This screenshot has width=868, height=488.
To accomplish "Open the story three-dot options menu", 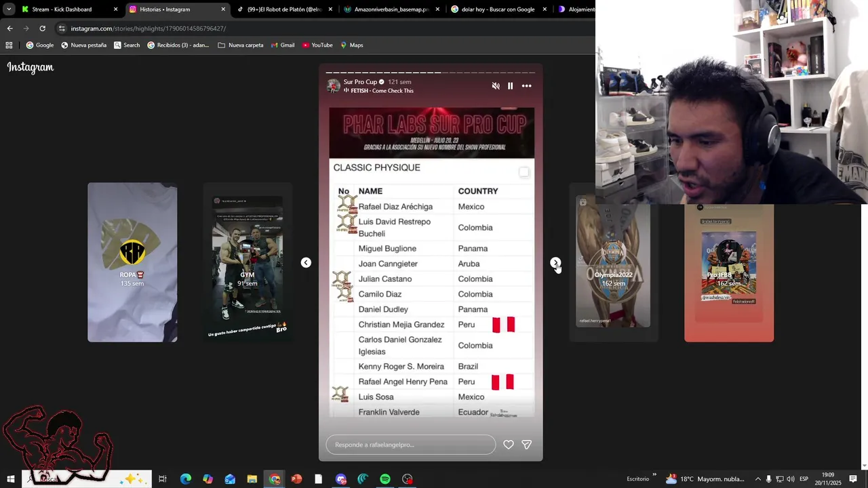I will (527, 86).
